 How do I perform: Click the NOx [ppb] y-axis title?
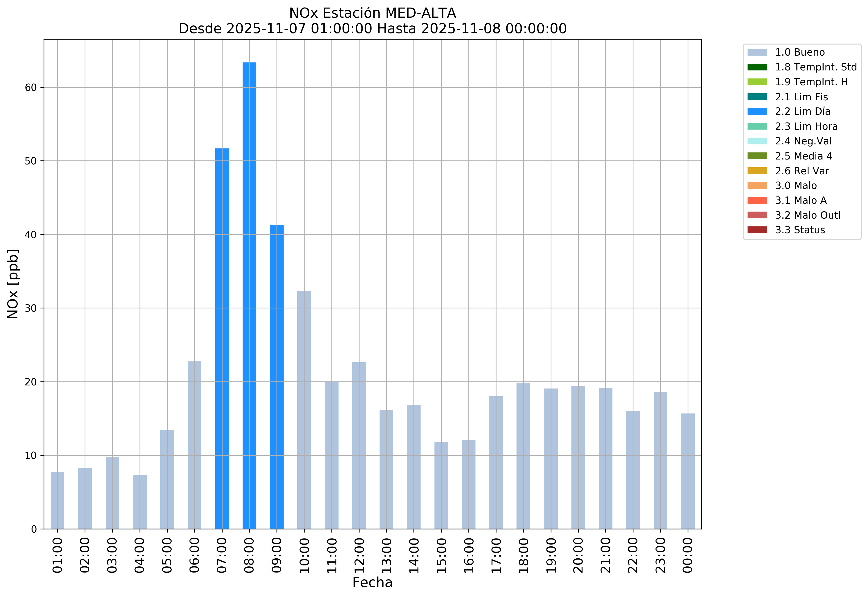[13, 284]
